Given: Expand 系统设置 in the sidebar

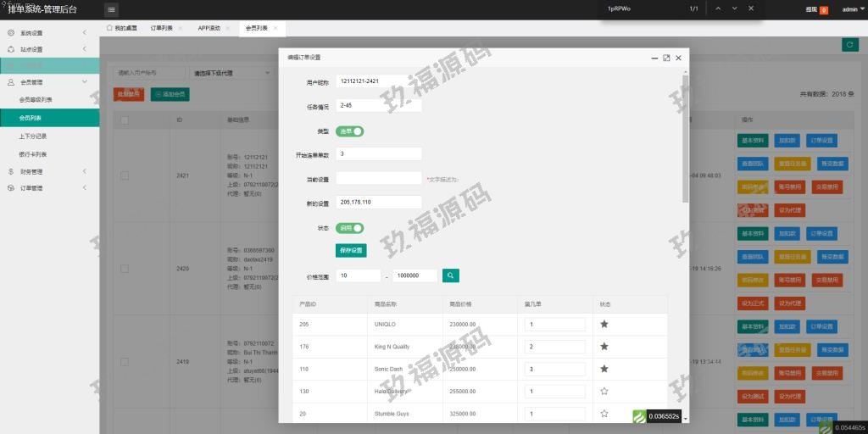Looking at the screenshot, I should click(x=49, y=33).
